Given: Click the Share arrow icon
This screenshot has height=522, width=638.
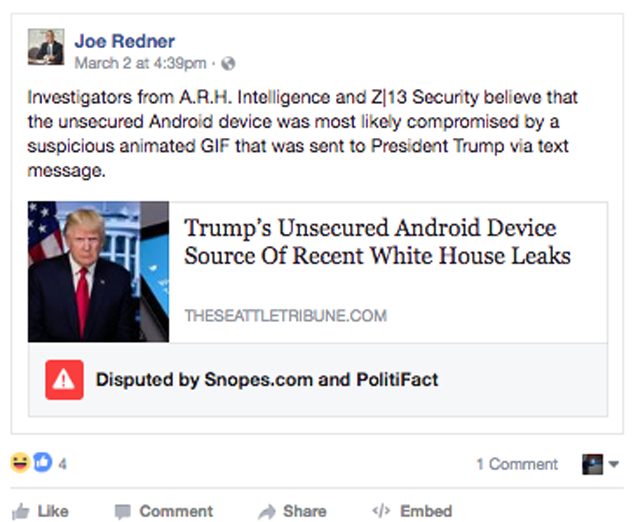Looking at the screenshot, I should tap(267, 512).
